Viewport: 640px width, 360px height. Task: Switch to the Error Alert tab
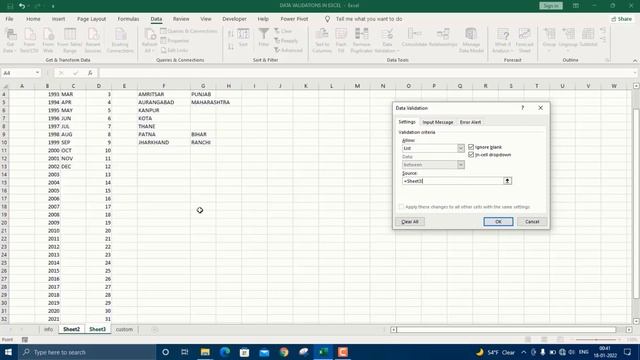click(x=470, y=122)
